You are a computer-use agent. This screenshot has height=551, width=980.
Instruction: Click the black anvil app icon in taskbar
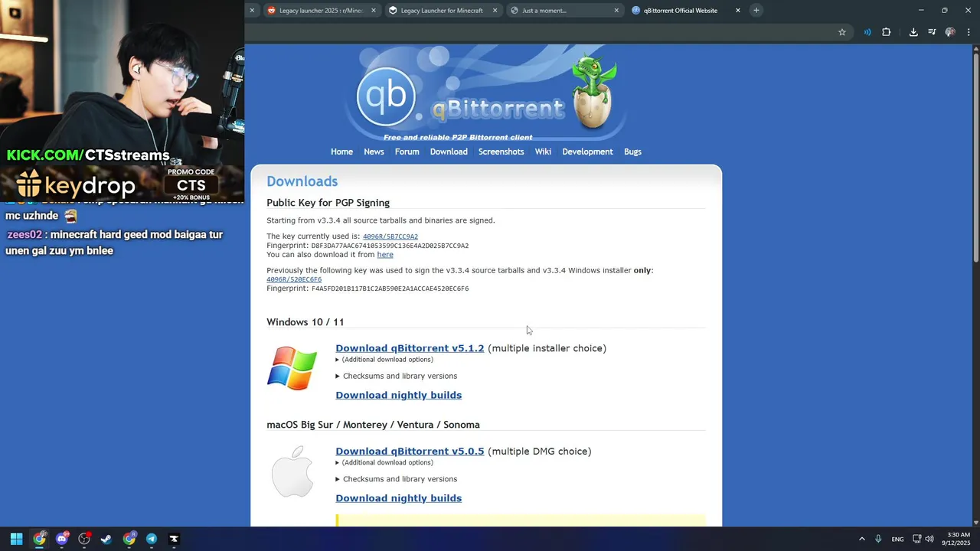174,539
